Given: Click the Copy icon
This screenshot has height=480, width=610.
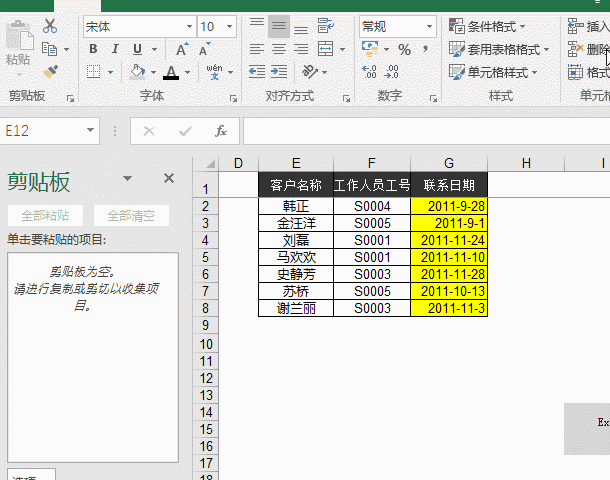Looking at the screenshot, I should [49, 49].
